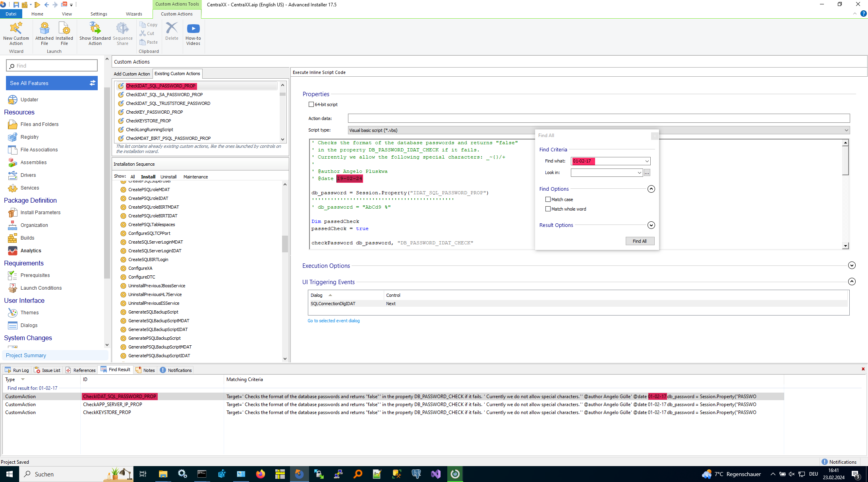The image size is (868, 482).
Task: Open the Issue List tab
Action: coord(48,370)
